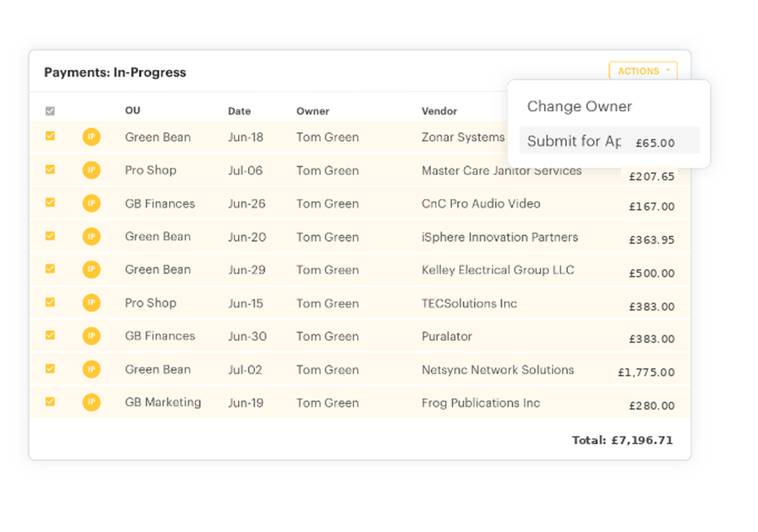Uncheck the Netsync Network Solutions checkbox
The height and width of the screenshot is (532, 758).
[x=50, y=368]
